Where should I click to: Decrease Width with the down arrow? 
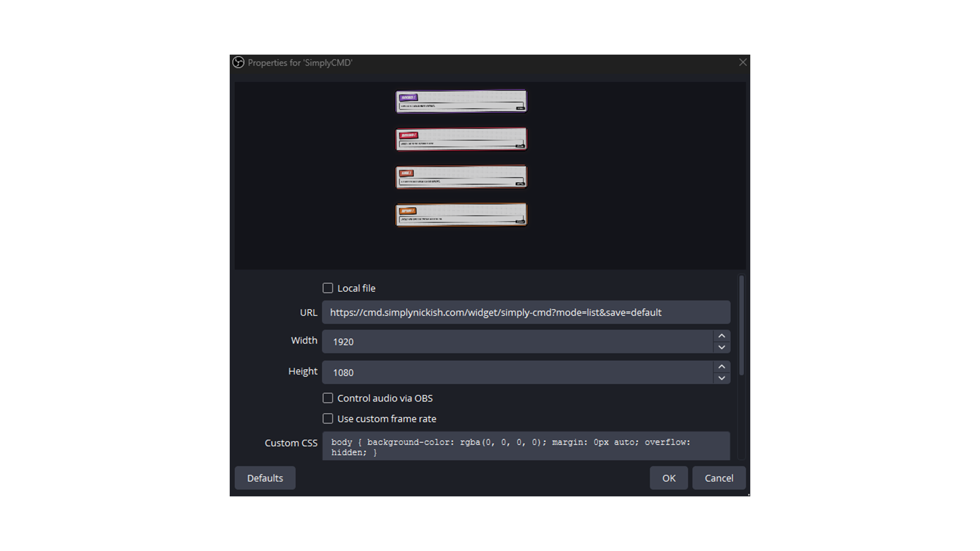click(x=722, y=347)
